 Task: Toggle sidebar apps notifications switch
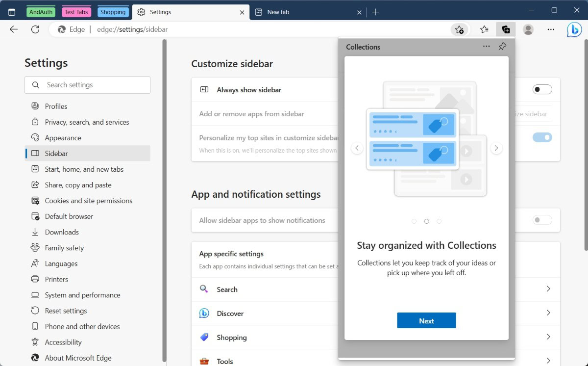(x=542, y=220)
